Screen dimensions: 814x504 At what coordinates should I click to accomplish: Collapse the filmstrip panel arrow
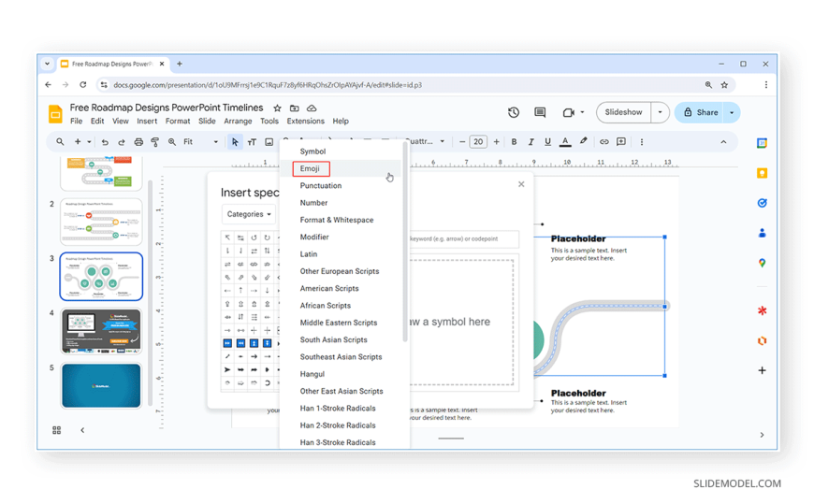pyautogui.click(x=82, y=430)
